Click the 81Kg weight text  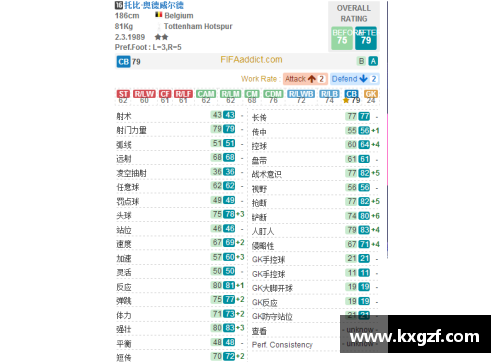point(124,26)
